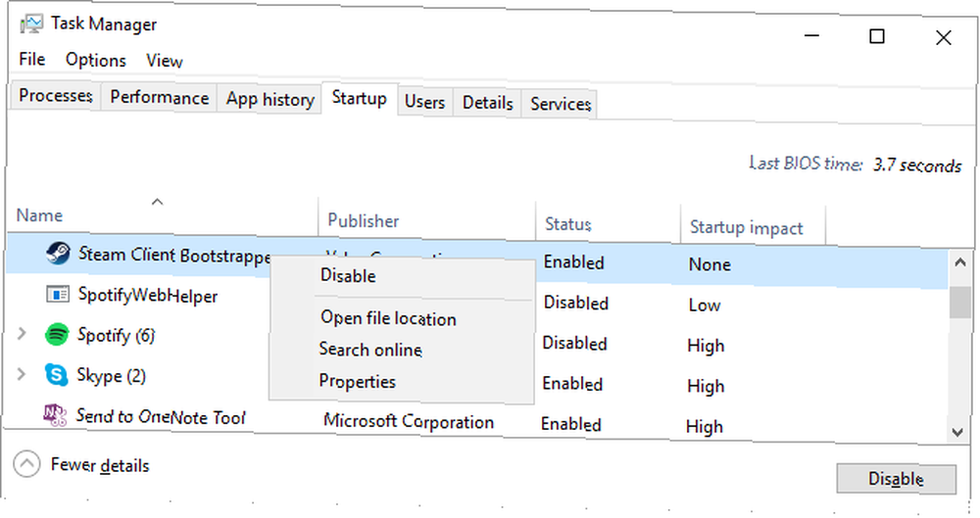Click the Disabled status in SpotifyWebHelper row

(x=575, y=303)
